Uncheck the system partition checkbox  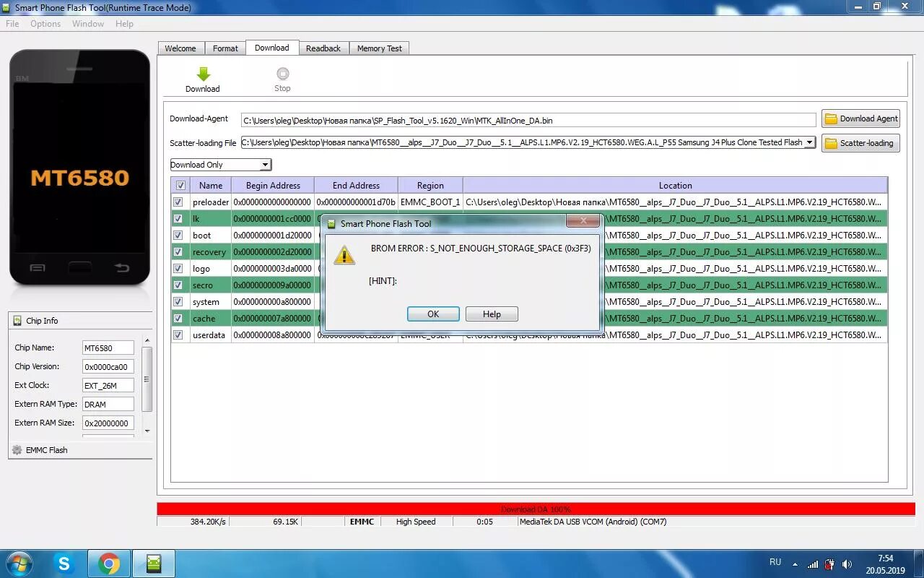[x=178, y=302]
